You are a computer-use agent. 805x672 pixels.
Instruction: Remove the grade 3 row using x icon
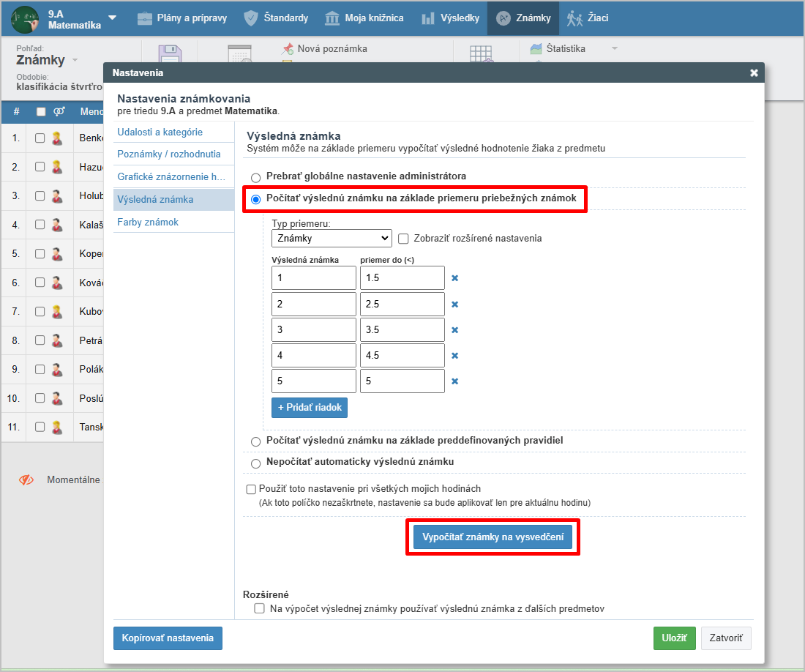[454, 330]
